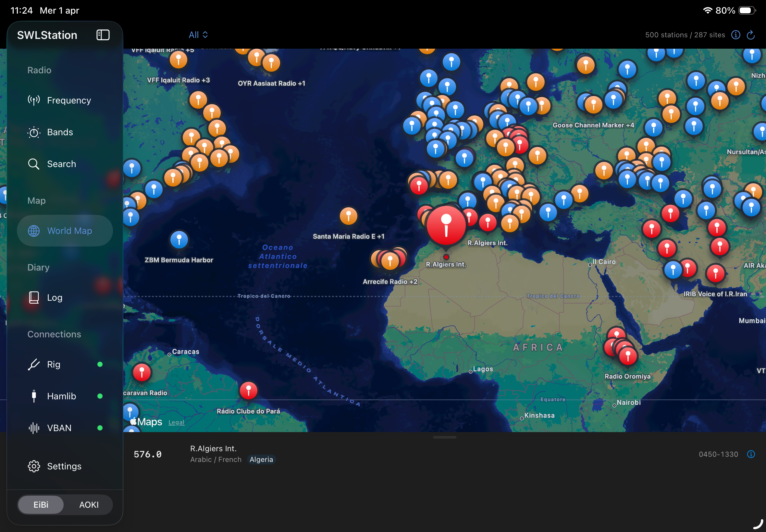Switch to the AOKI database

pos(88,505)
